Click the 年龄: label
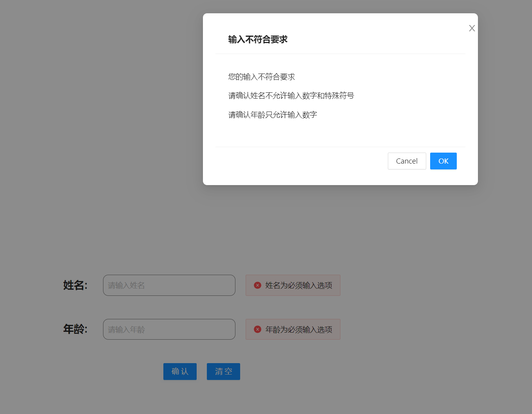Viewport: 532px width, 414px height. pos(75,329)
